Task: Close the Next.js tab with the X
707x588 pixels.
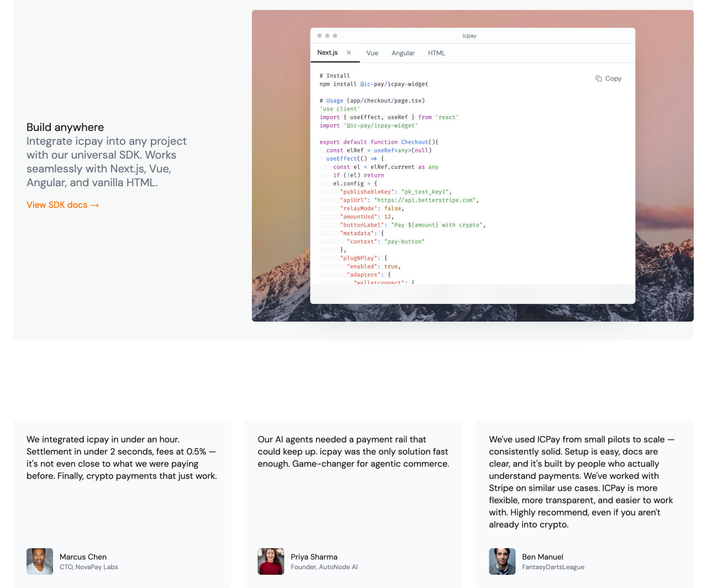Action: tap(349, 53)
